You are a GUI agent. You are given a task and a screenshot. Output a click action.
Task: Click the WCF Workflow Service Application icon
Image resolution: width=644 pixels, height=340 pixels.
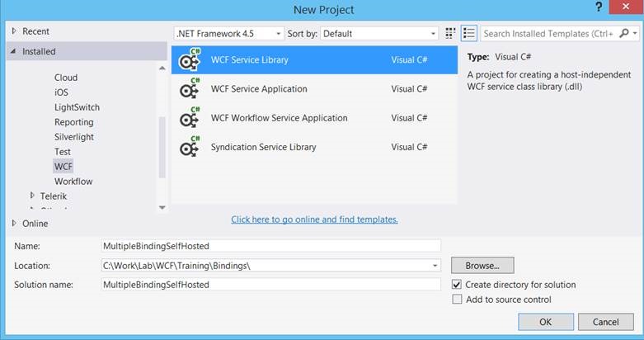point(190,118)
